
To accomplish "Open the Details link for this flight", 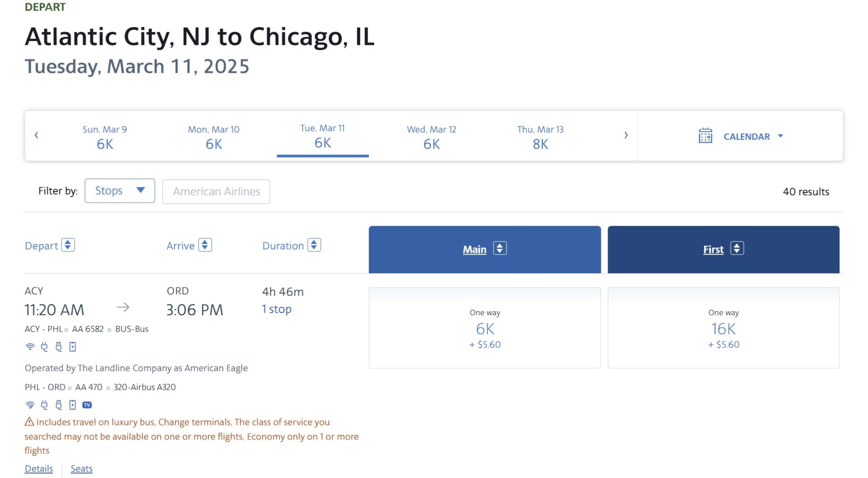I will pyautogui.click(x=38, y=469).
